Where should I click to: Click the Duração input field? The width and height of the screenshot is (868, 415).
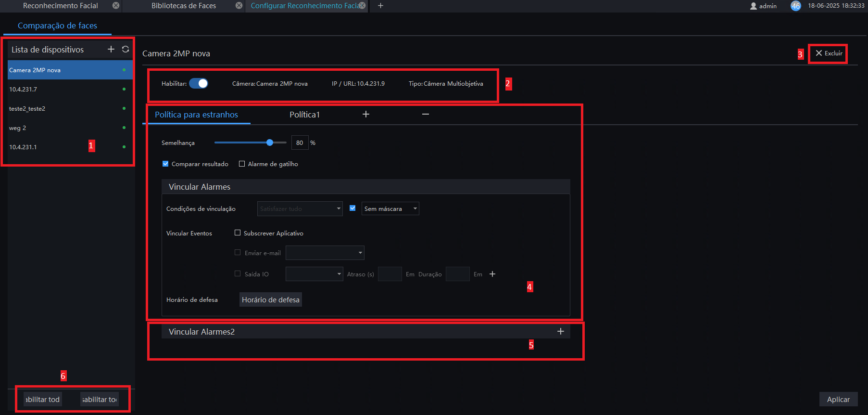(458, 274)
